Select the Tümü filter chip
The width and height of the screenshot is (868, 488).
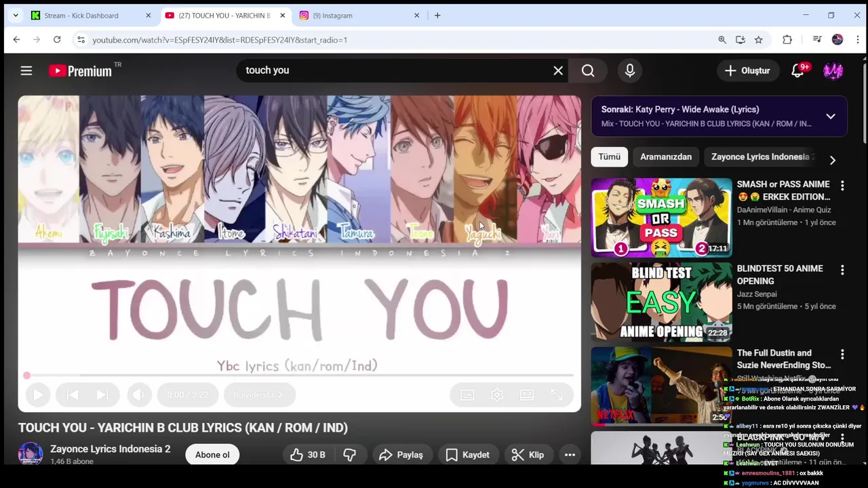click(609, 157)
